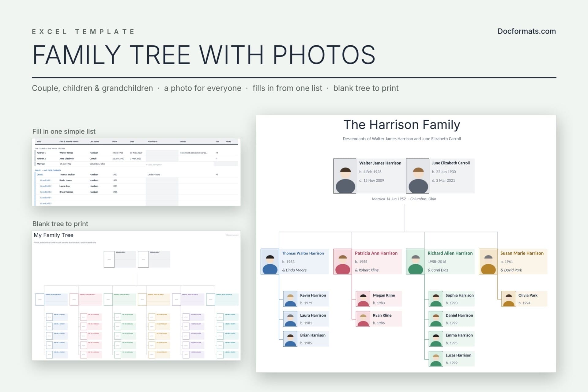The image size is (588, 392).
Task: Click '& Linda Moore' spouse text
Action: pos(294,270)
